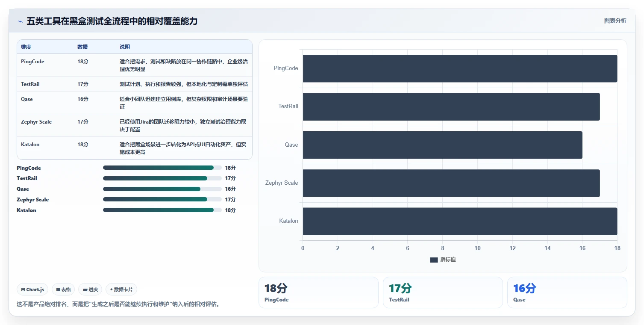644x325 pixels.
Task: Click the PingCode label in the progress list
Action: tap(29, 168)
